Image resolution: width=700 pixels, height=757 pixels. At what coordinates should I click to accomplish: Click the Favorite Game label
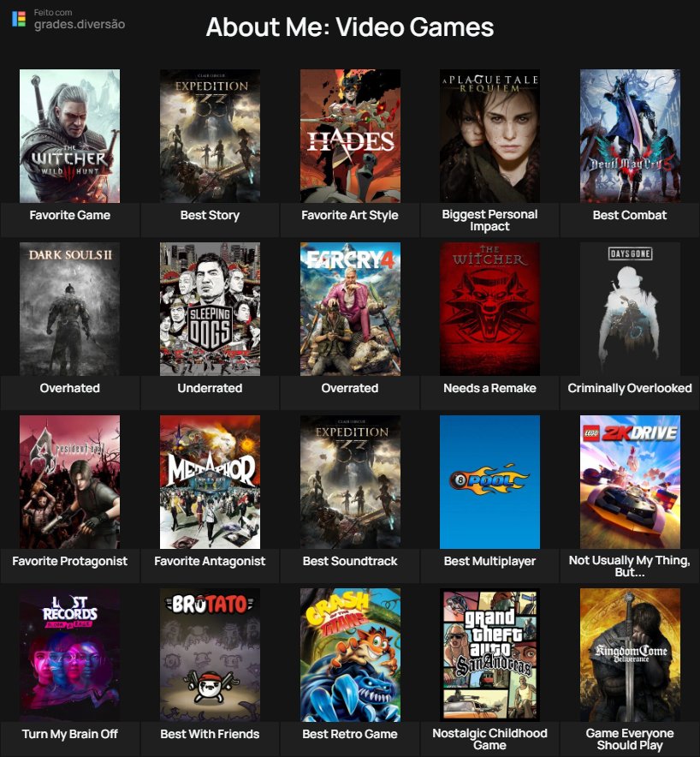70,215
